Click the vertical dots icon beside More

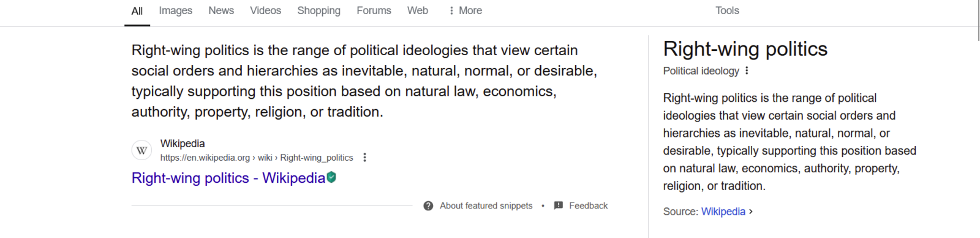(x=451, y=10)
